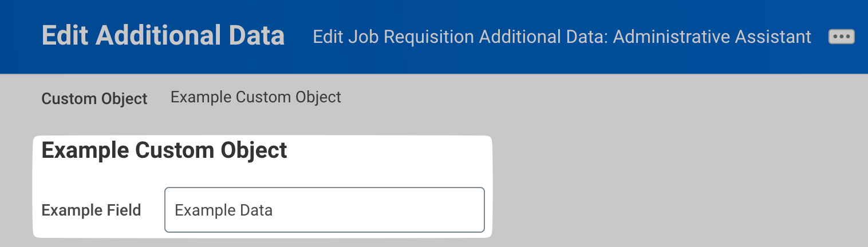Click the bold Example Custom Object heading
This screenshot has height=247, width=868.
[164, 150]
